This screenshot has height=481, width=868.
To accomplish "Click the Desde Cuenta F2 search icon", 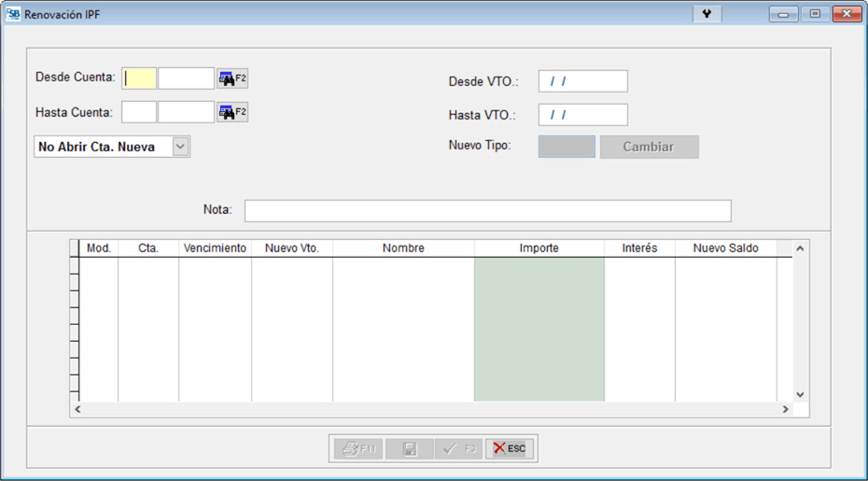I will (x=232, y=78).
